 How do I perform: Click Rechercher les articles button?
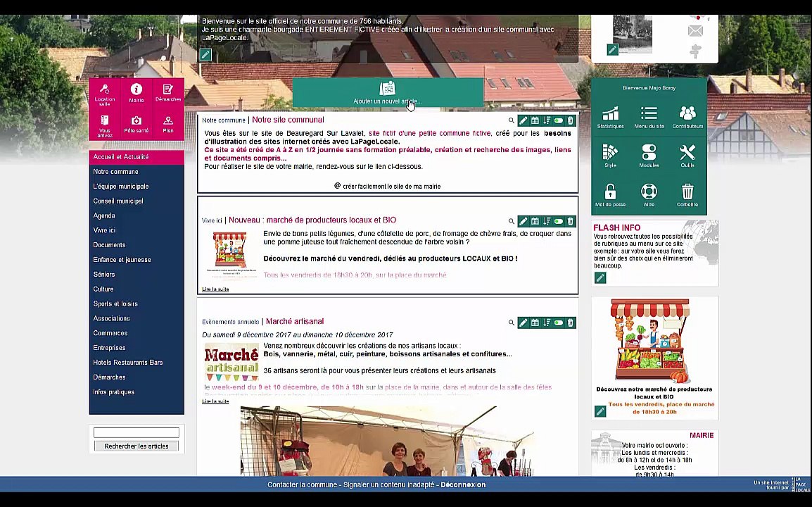pos(137,446)
